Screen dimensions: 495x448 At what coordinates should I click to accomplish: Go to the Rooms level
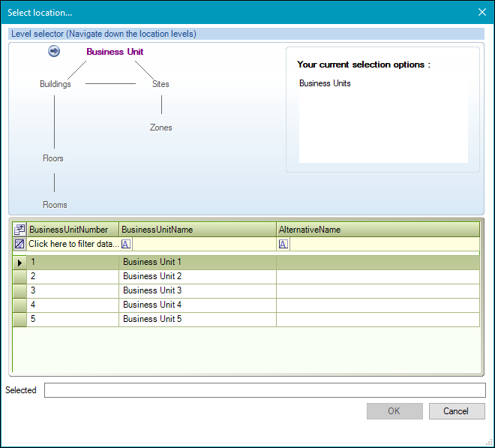[x=55, y=205]
